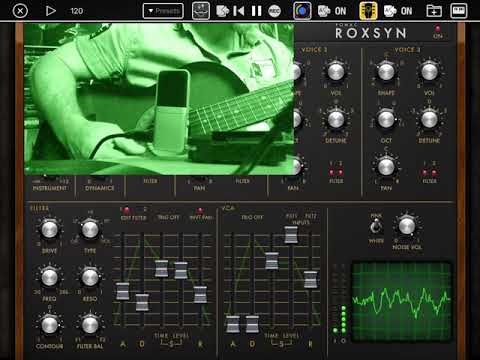Click the VCA Release slider
The image size is (480, 360).
click(310, 279)
